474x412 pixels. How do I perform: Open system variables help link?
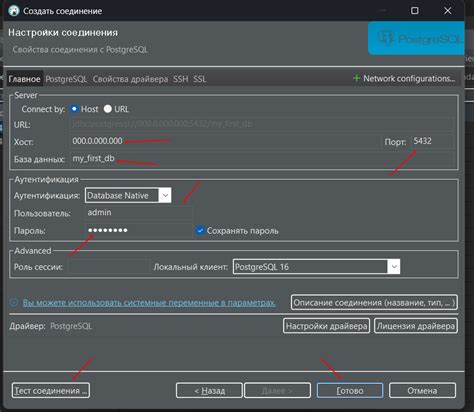pyautogui.click(x=149, y=303)
